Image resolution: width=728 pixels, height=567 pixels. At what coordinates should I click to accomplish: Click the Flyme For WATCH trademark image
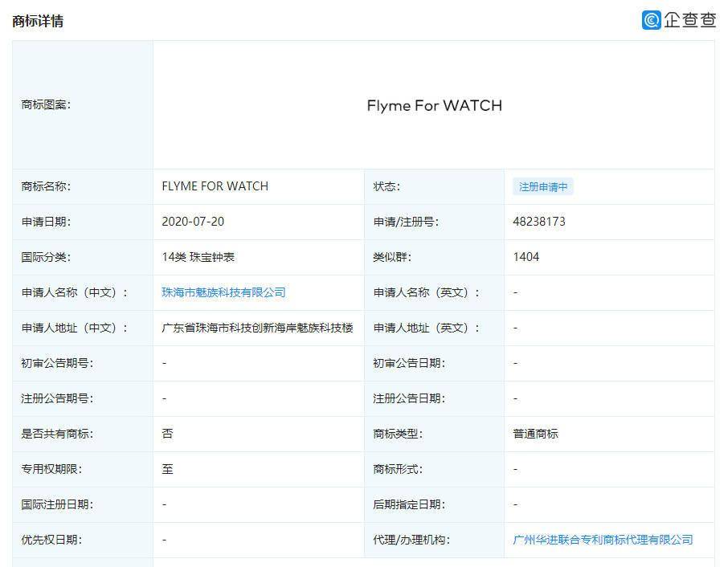tap(434, 106)
